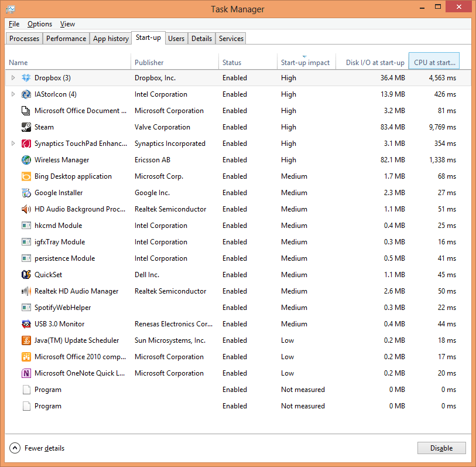Click the red Synaptics TouchPad icon

click(26, 144)
